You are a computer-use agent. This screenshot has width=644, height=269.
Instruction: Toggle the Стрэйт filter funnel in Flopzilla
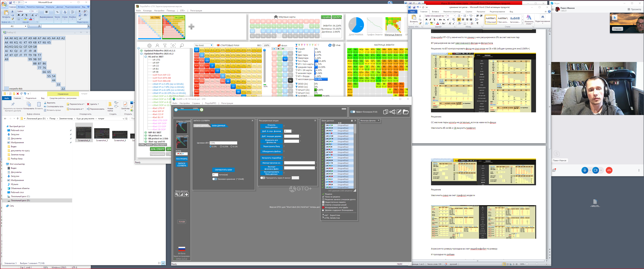coord(296,49)
